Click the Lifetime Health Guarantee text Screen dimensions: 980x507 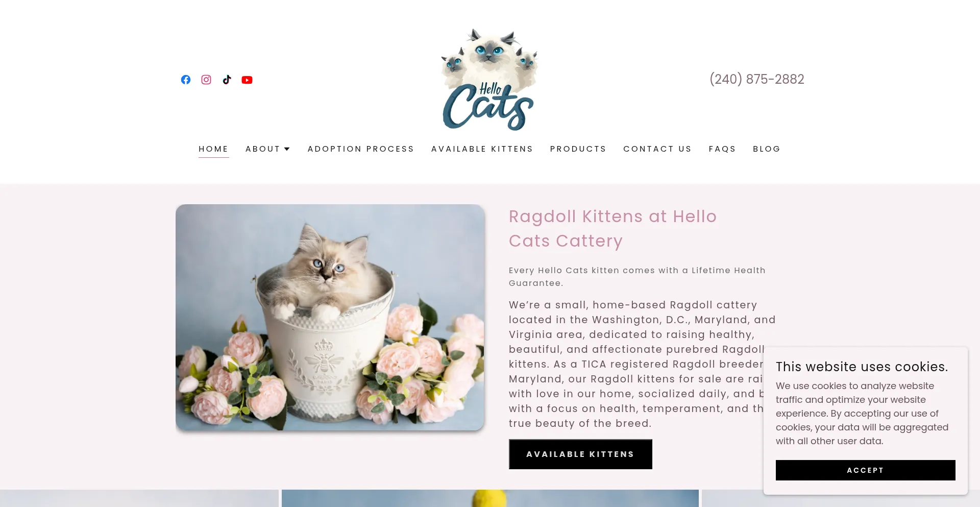tap(637, 276)
